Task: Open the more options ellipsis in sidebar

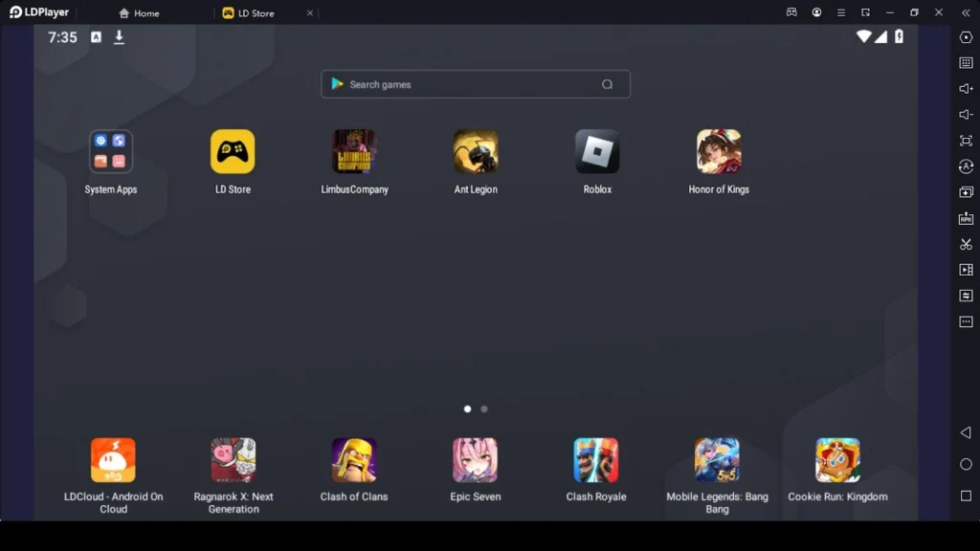Action: [x=966, y=321]
